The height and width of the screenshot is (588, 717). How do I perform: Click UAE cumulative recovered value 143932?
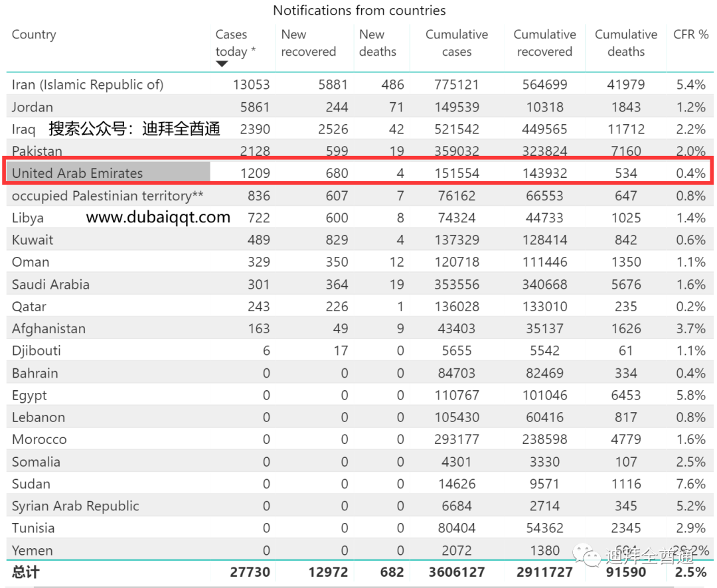point(544,173)
